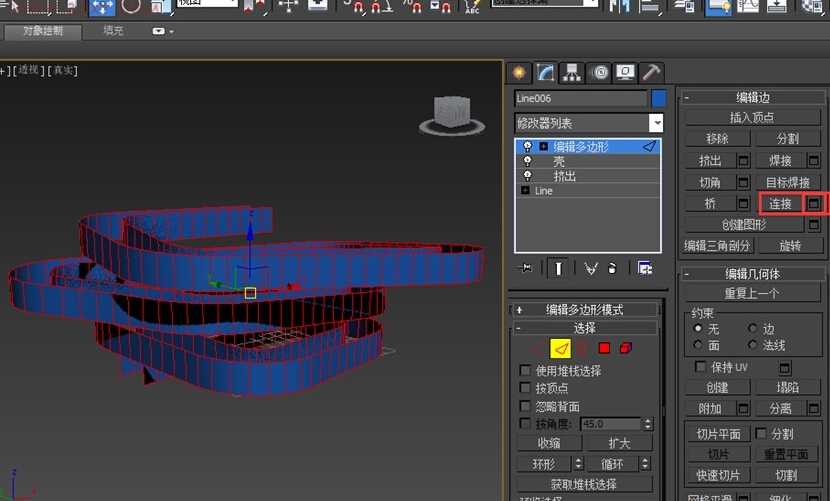Switch to 对象绘制 ribbon tab

[43, 31]
